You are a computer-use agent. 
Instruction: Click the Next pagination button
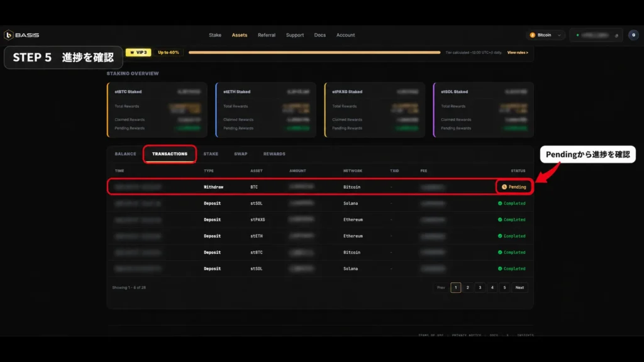519,288
